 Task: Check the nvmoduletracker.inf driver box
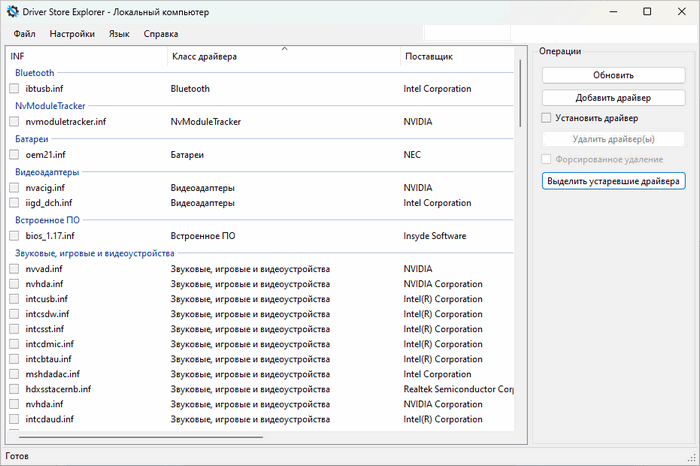coord(14,122)
